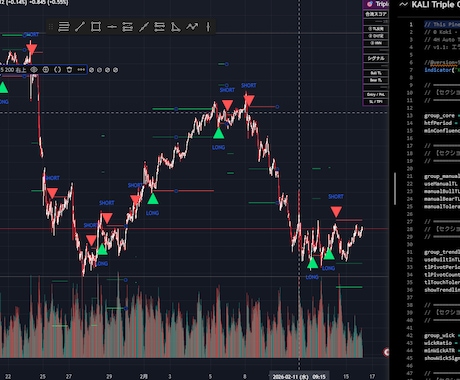This screenshot has height=380, width=460.
Task: Click the green LONG triangle below the February 5 peak
Action: pos(218,133)
